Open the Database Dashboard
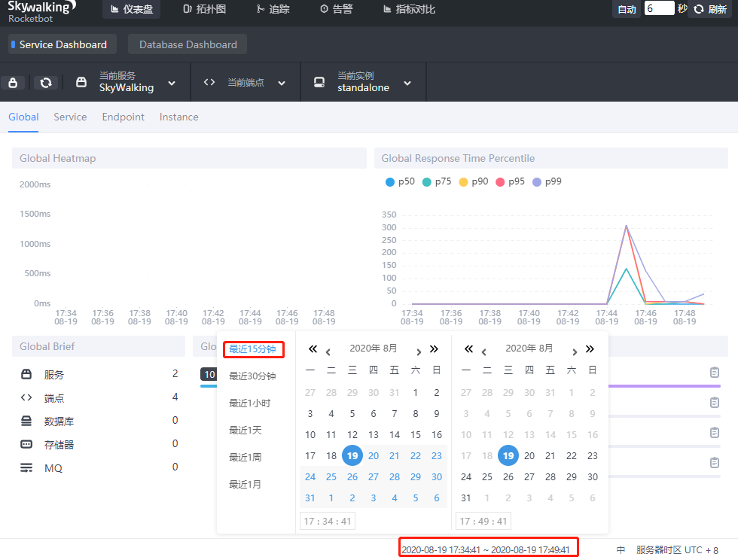738x560 pixels. click(x=188, y=44)
